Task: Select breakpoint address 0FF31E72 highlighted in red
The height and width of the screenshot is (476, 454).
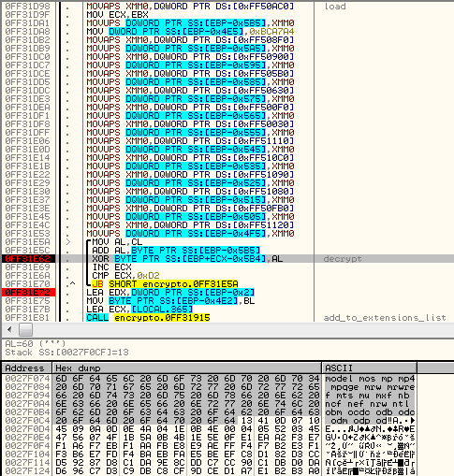Action: click(x=28, y=293)
